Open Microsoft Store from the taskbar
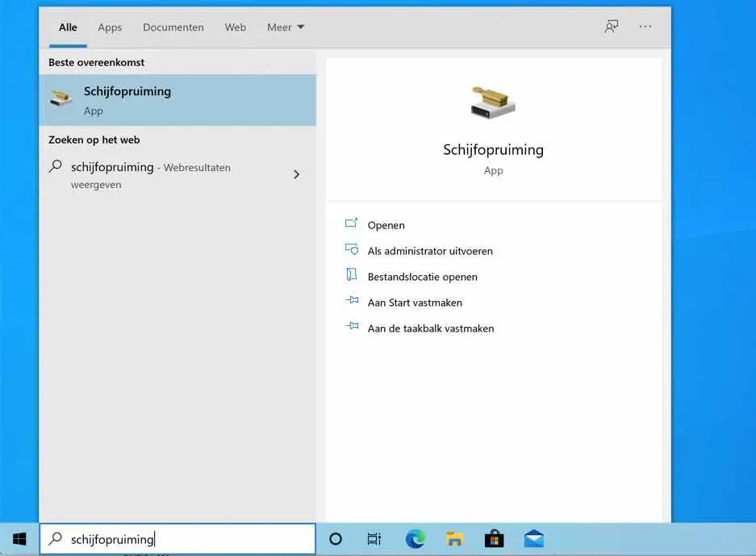Viewport: 756px width, 556px height. point(495,539)
